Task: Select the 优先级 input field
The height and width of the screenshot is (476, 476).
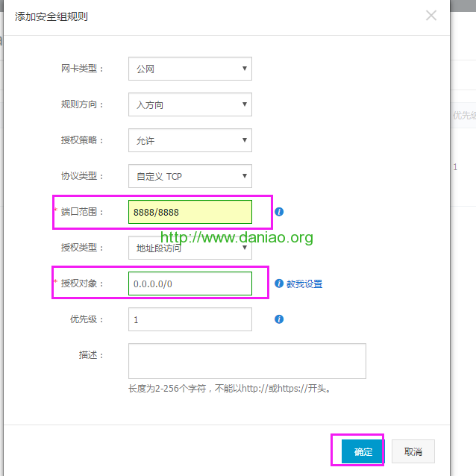Action: pyautogui.click(x=190, y=319)
